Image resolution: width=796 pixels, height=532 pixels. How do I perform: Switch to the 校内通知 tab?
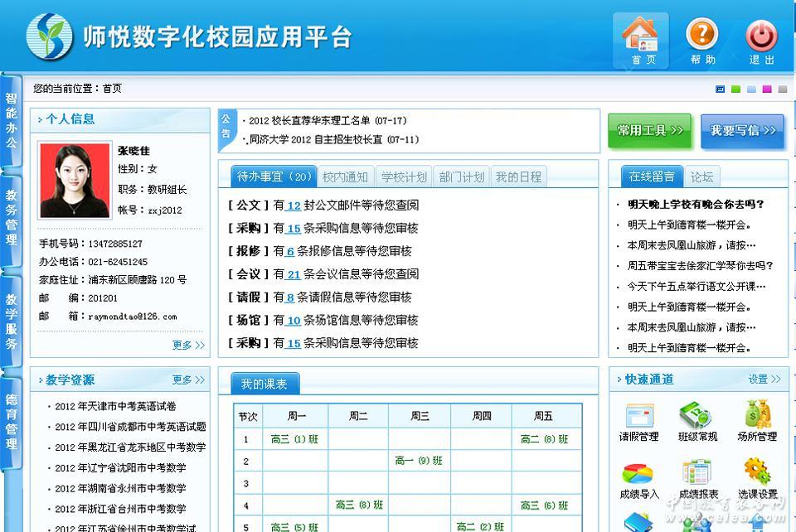click(x=345, y=177)
